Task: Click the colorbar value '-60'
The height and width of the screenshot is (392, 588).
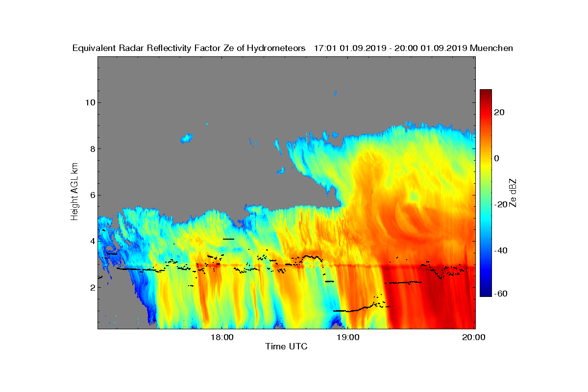Action: pyautogui.click(x=501, y=294)
